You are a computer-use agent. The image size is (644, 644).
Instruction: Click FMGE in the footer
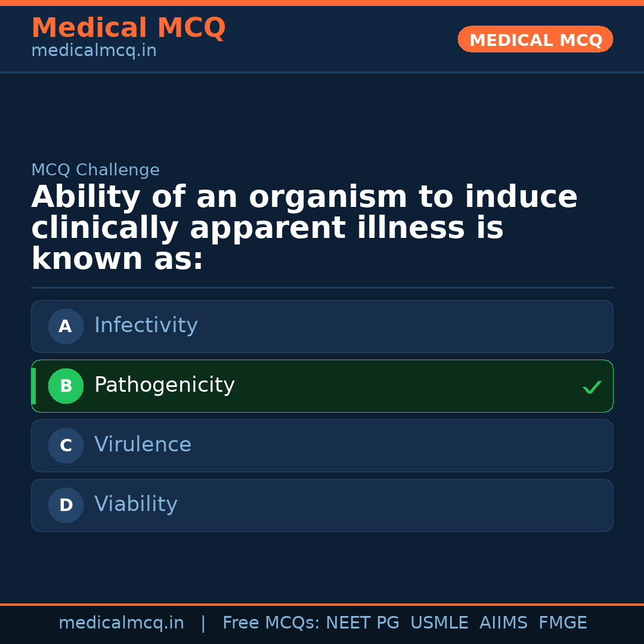[563, 623]
